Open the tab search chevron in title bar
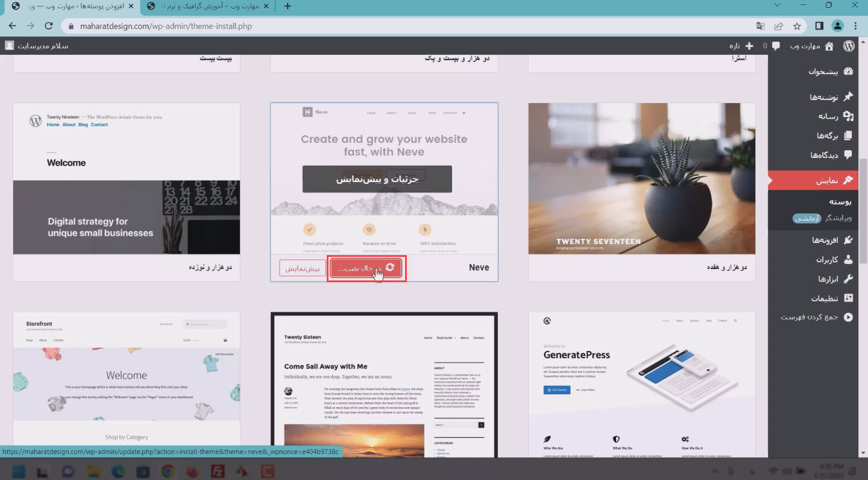The width and height of the screenshot is (868, 480). (x=777, y=5)
